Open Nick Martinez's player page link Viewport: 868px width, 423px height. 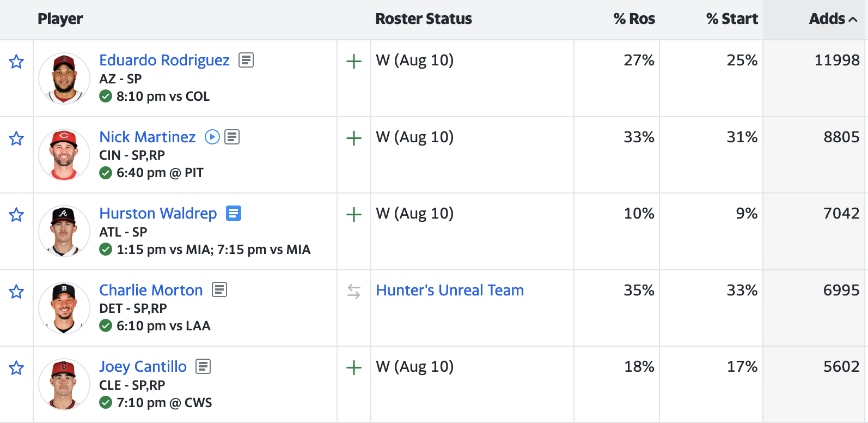pos(147,137)
